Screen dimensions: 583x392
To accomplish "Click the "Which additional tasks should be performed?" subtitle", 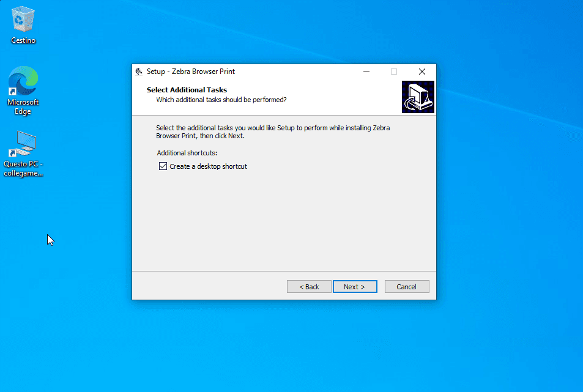I will click(221, 99).
